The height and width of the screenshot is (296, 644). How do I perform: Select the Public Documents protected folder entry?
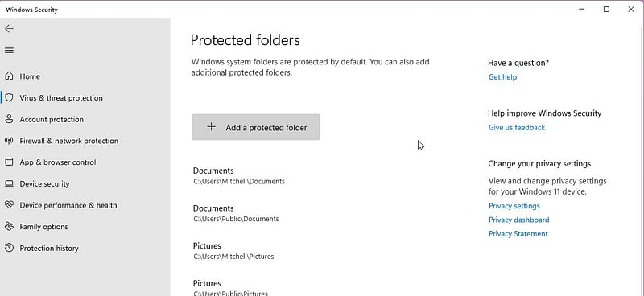(x=236, y=213)
